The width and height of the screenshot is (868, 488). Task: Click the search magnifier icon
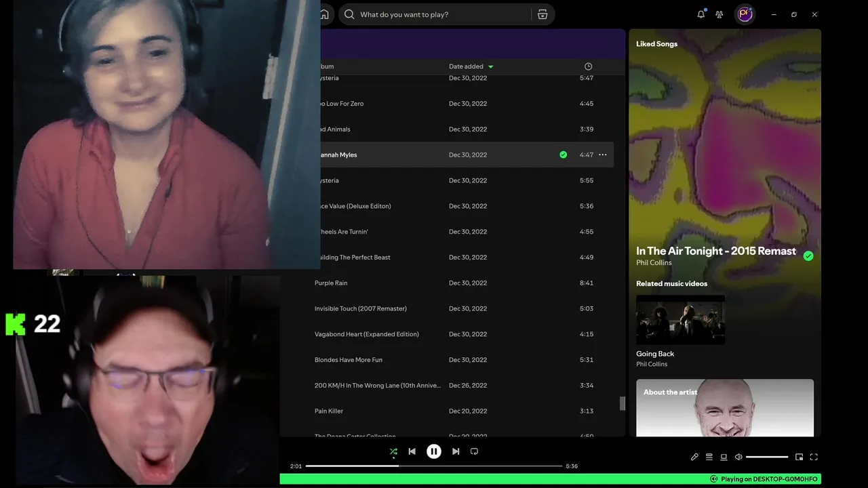click(349, 14)
